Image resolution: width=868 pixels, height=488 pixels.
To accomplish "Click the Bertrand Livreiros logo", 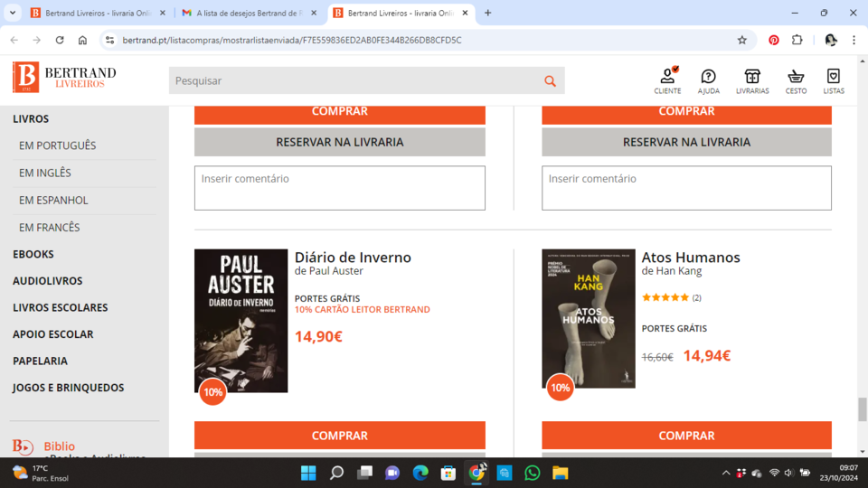I will (x=64, y=78).
